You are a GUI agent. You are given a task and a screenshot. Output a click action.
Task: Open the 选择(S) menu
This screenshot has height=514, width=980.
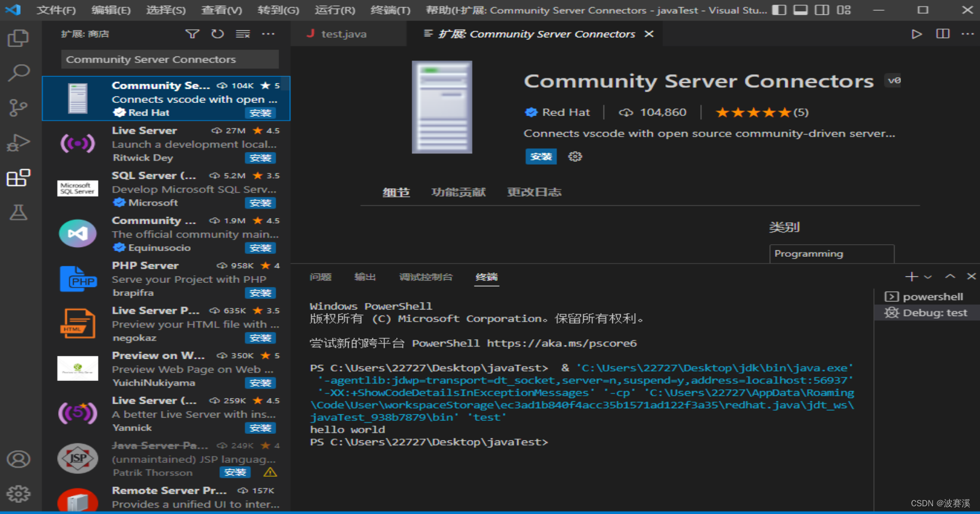(x=166, y=10)
